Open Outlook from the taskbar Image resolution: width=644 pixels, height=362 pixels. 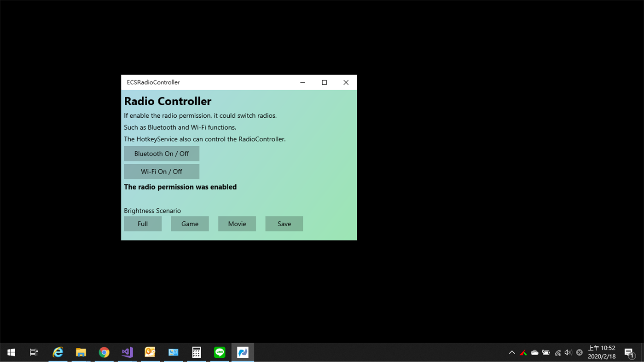pos(150,352)
